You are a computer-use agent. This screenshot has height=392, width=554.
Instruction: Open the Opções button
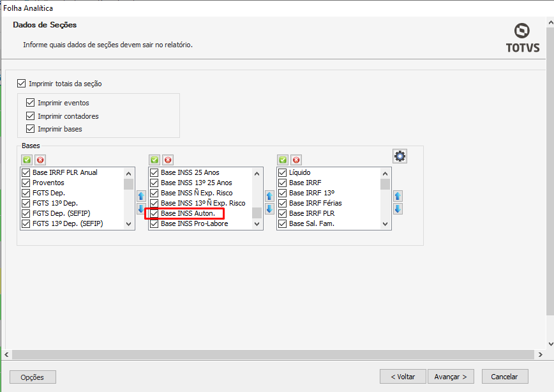[x=33, y=377]
